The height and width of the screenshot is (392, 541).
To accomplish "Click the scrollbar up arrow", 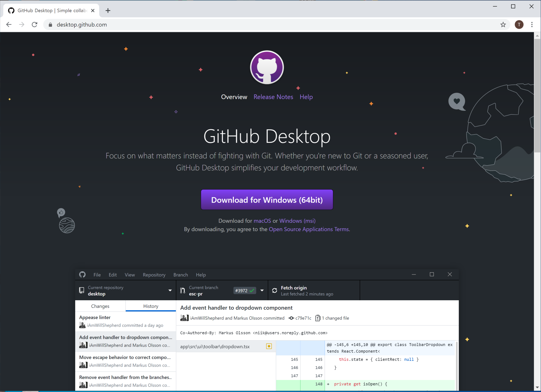I will pyautogui.click(x=537, y=35).
